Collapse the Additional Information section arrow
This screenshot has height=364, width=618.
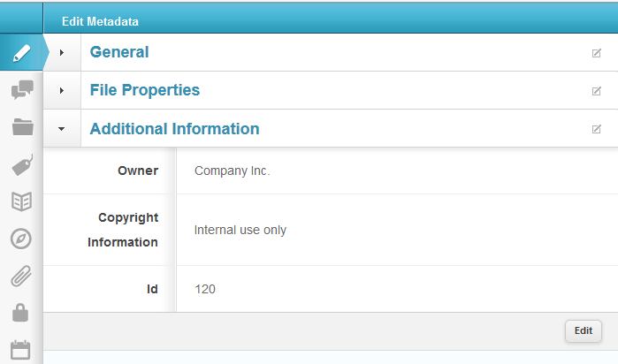[x=62, y=129]
